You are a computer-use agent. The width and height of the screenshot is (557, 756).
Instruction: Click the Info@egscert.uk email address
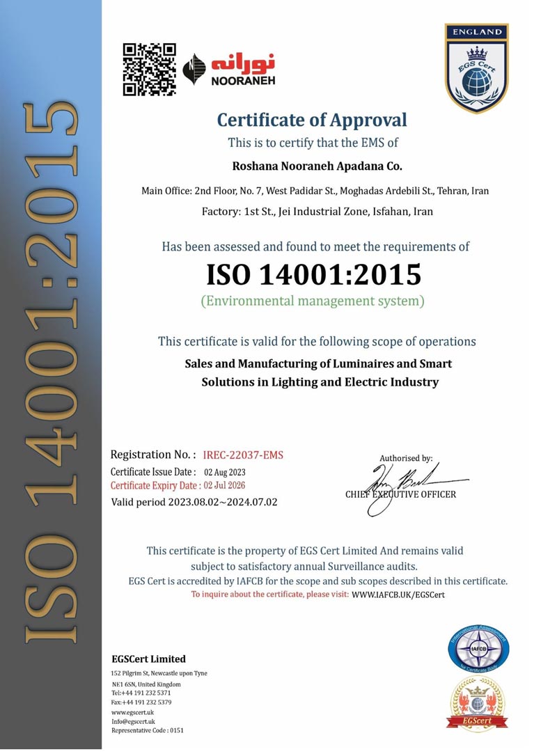pyautogui.click(x=133, y=721)
